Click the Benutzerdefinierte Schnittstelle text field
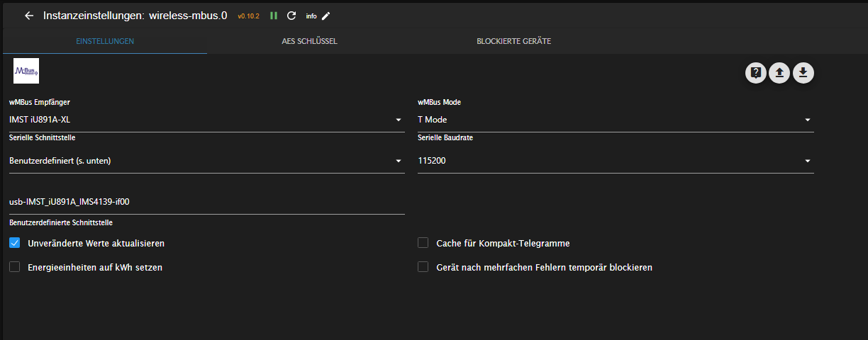This screenshot has height=340, width=868. (206, 202)
